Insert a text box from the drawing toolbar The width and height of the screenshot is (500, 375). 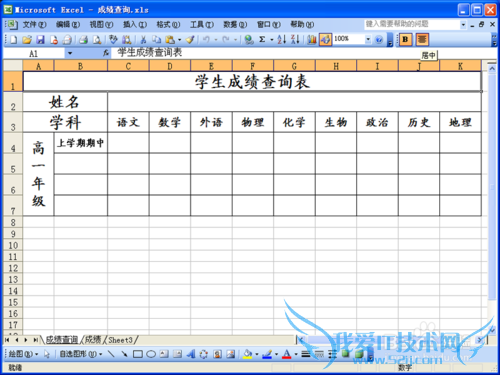click(164, 354)
